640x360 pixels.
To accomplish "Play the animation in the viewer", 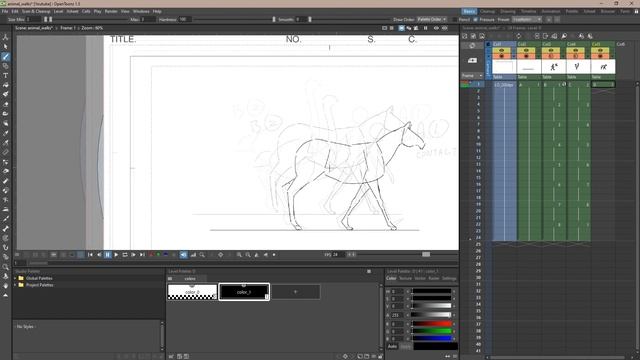I will tap(116, 255).
